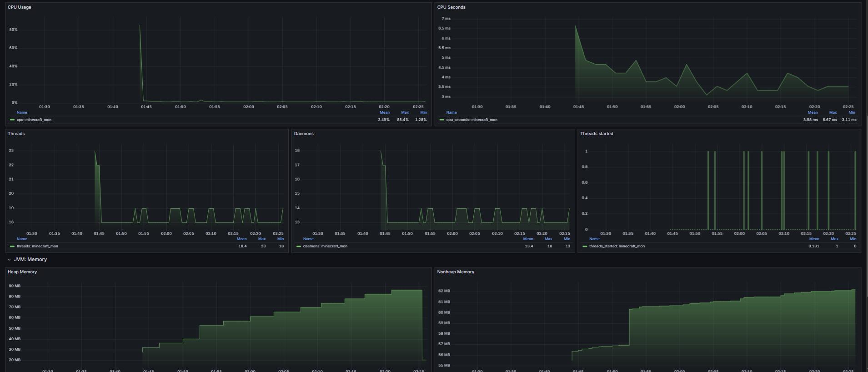Sort CPU Usage legend by Max column

[405, 112]
